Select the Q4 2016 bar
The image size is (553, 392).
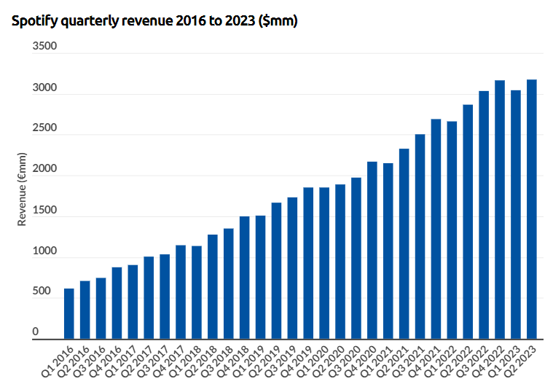pyautogui.click(x=117, y=303)
